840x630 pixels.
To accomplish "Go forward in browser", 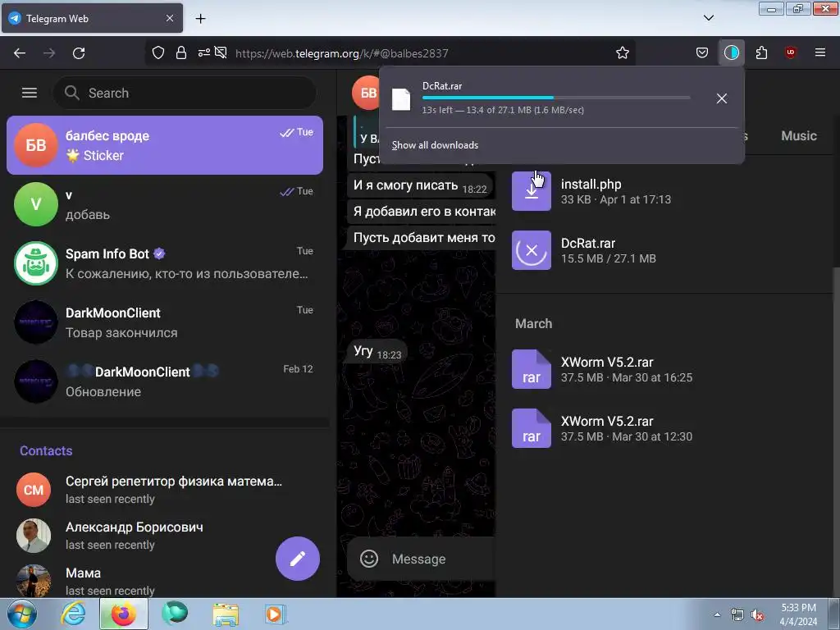I will pos(49,53).
